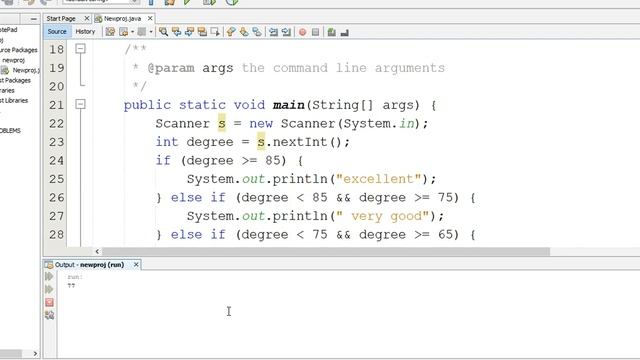Toggle Rectangular Selection icon
Viewport: 640px width, 360px height.
click(215, 32)
